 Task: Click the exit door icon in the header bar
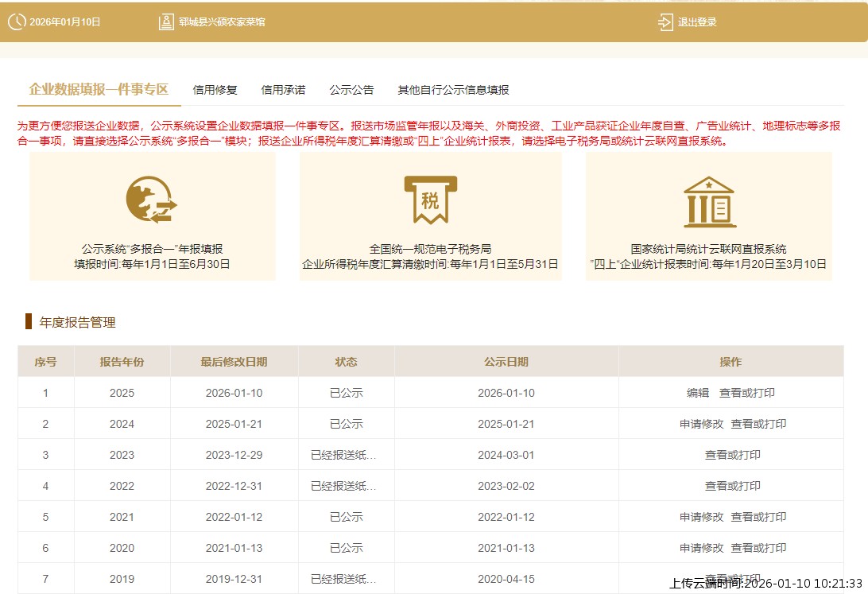(x=665, y=22)
